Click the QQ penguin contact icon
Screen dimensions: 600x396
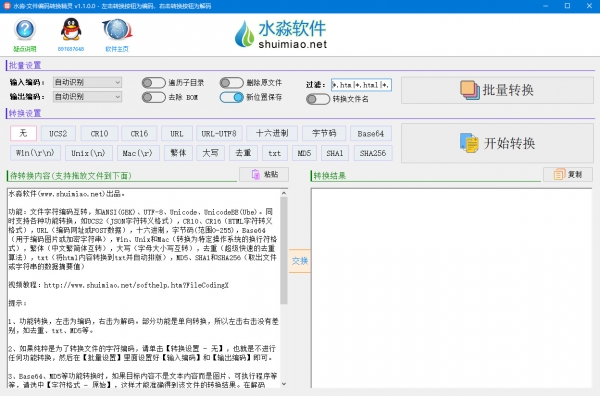click(x=71, y=29)
